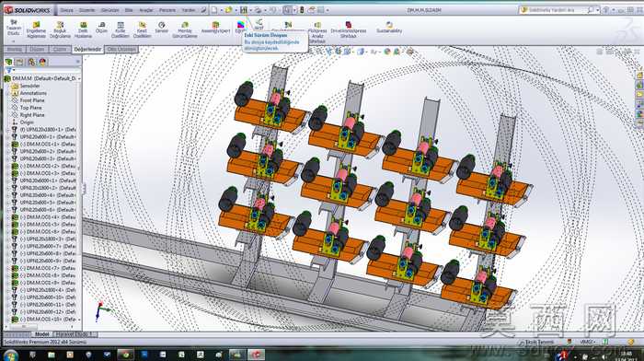This screenshot has width=644, height=361.
Task: Open the Düzenle menu
Action: (86, 10)
